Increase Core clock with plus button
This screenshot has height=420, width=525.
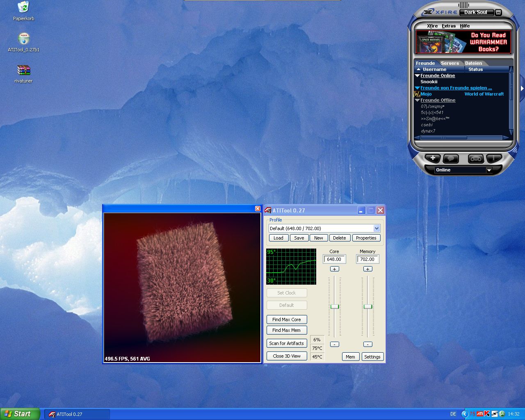click(x=335, y=269)
